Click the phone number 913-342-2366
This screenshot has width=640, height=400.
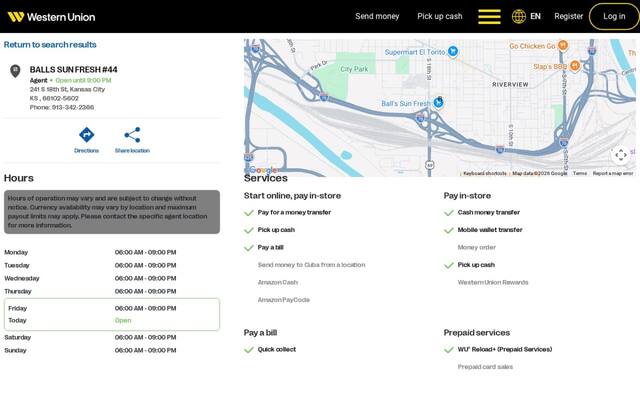pos(73,107)
